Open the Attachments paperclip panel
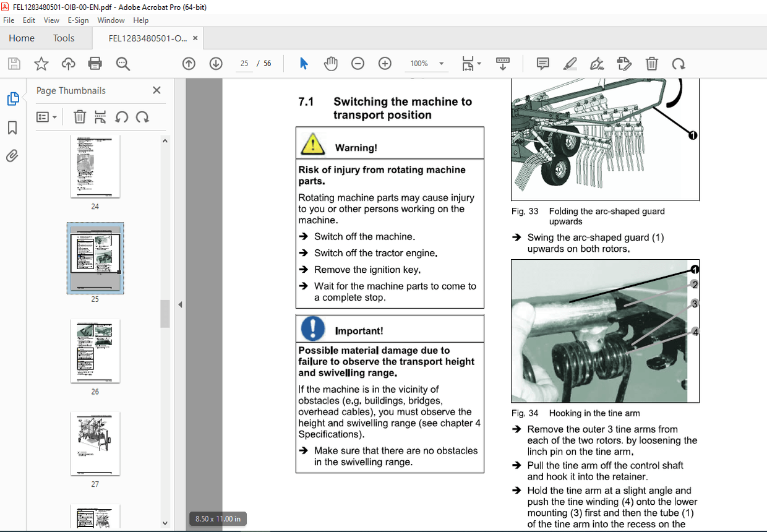 point(11,156)
